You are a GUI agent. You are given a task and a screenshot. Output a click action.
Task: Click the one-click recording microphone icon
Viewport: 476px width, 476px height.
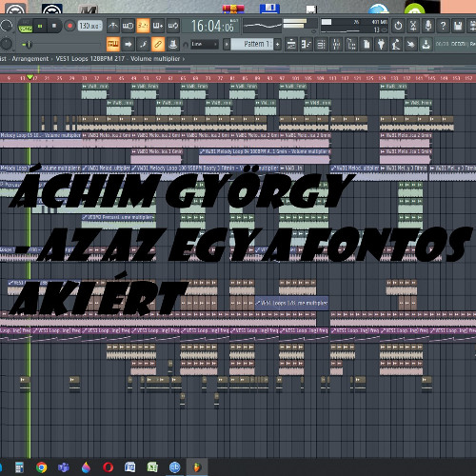click(x=428, y=26)
